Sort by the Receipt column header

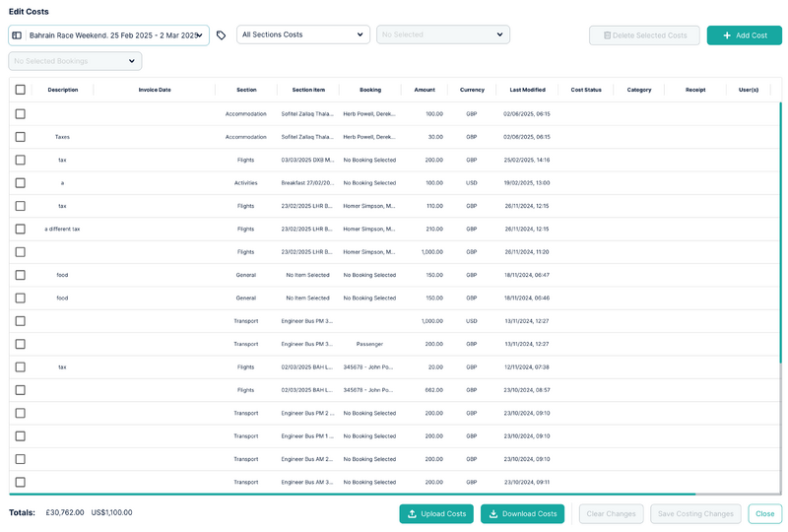coord(695,90)
